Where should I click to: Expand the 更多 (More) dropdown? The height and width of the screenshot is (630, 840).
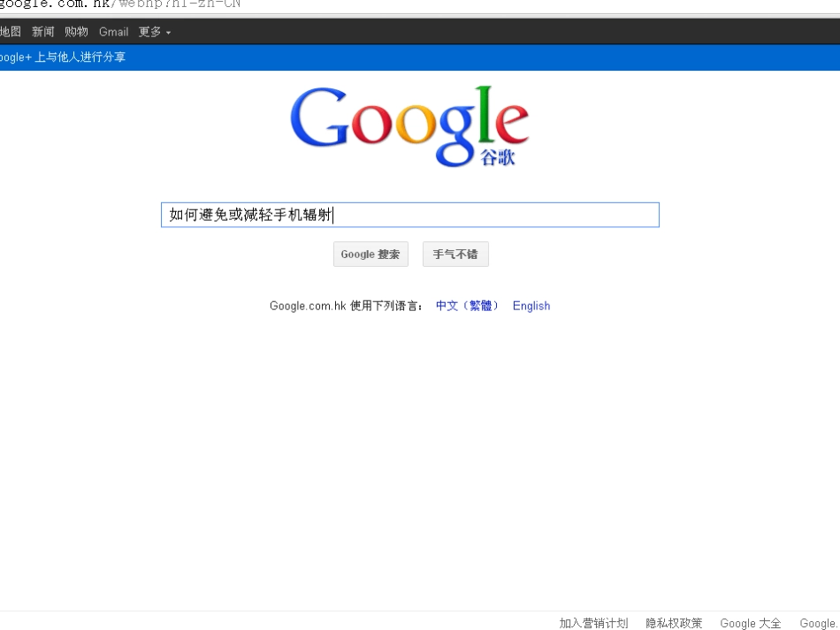pos(154,32)
